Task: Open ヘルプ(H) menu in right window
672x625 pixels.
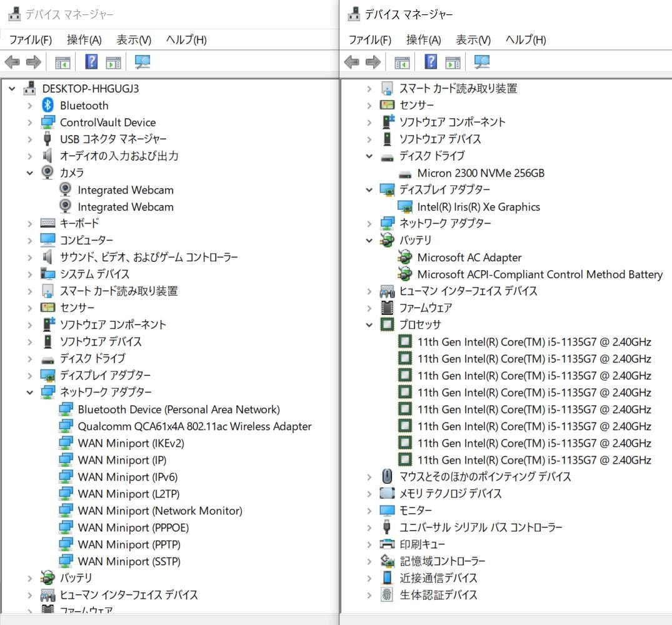Action: click(x=526, y=40)
